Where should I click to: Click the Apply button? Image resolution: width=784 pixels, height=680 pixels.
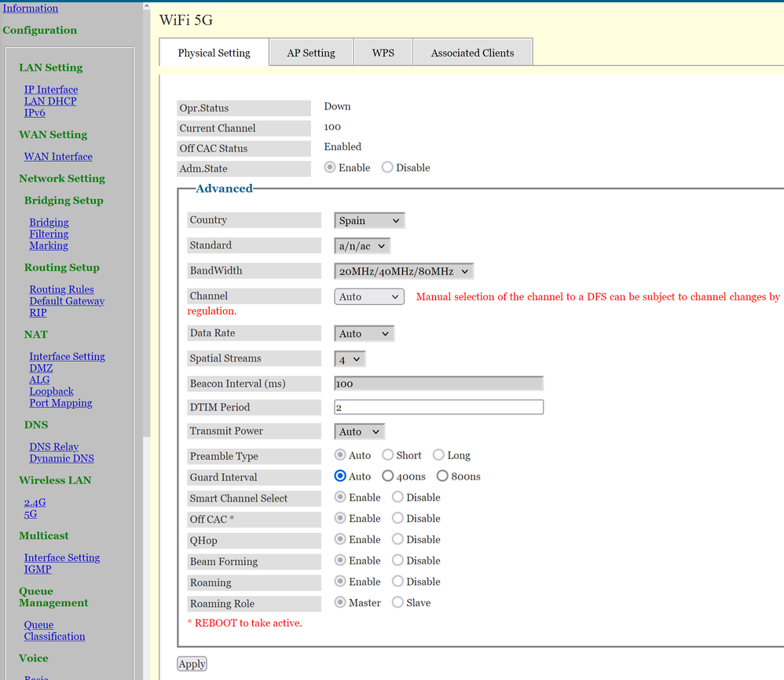tap(192, 663)
